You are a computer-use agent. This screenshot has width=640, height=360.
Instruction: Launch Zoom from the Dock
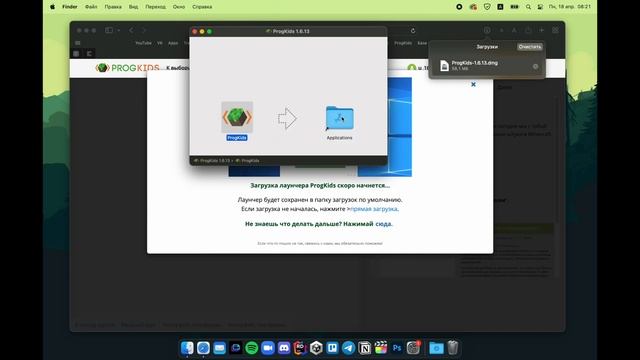268,348
